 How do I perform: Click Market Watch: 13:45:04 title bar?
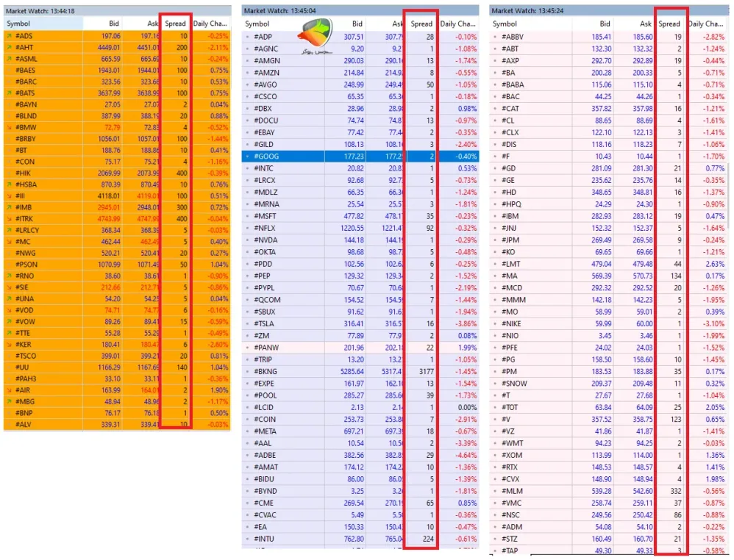(x=360, y=11)
